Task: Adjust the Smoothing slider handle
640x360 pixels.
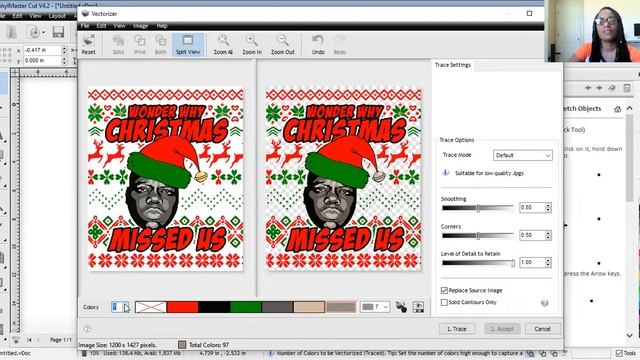Action: coord(478,208)
